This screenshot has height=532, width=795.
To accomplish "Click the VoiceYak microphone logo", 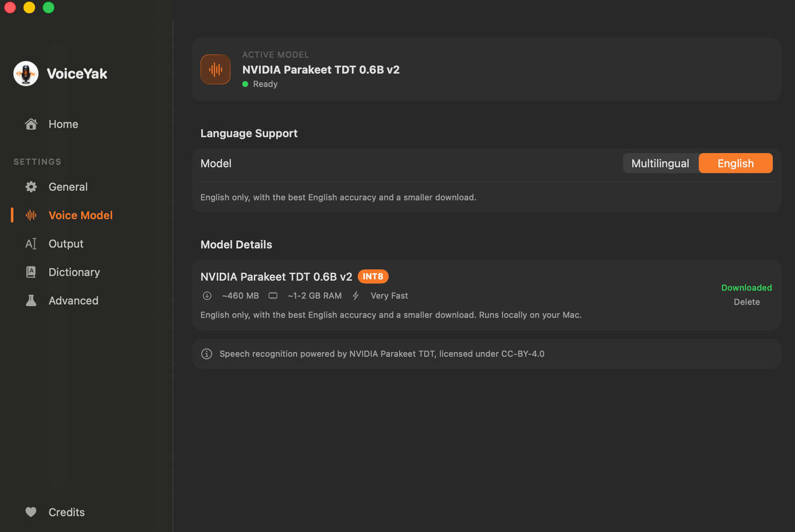I will click(26, 74).
